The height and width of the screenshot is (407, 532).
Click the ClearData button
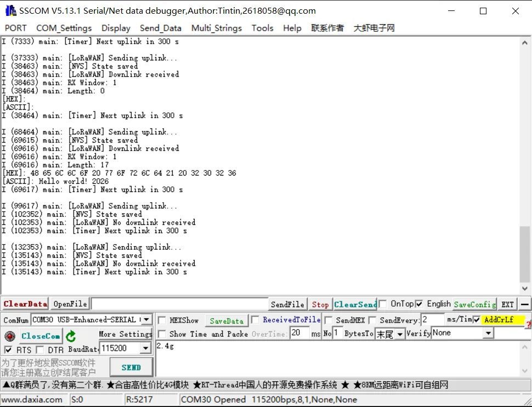point(25,304)
